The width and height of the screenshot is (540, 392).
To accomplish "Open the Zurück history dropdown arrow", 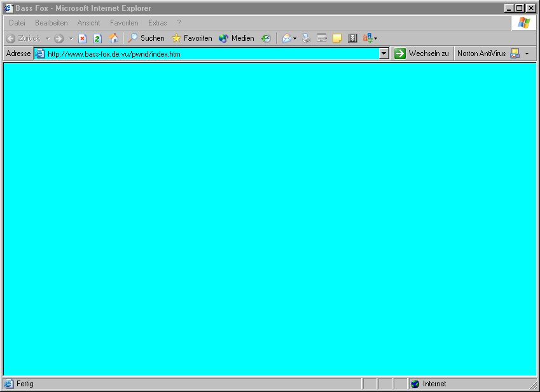I will click(48, 39).
